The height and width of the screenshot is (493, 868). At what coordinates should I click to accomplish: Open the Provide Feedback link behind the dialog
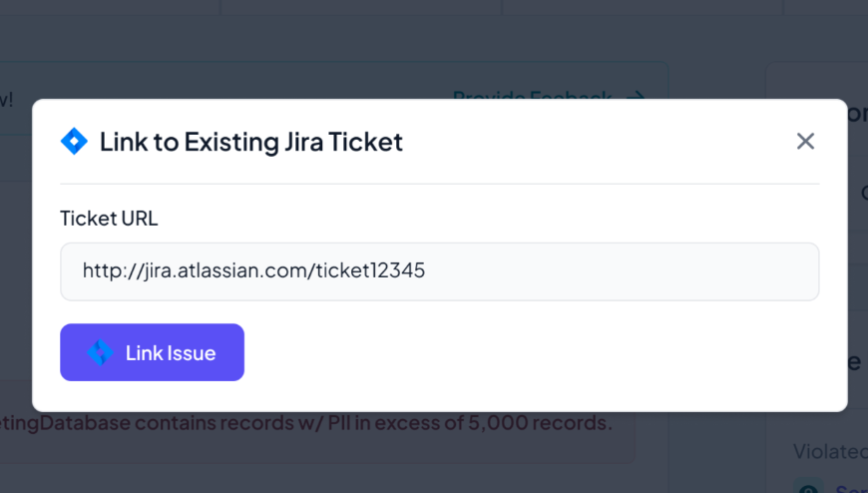532,96
